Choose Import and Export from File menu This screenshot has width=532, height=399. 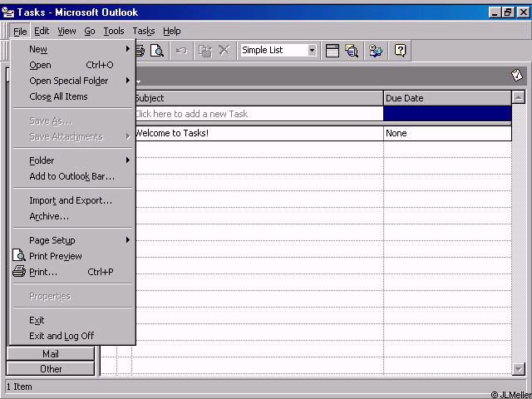coord(71,200)
